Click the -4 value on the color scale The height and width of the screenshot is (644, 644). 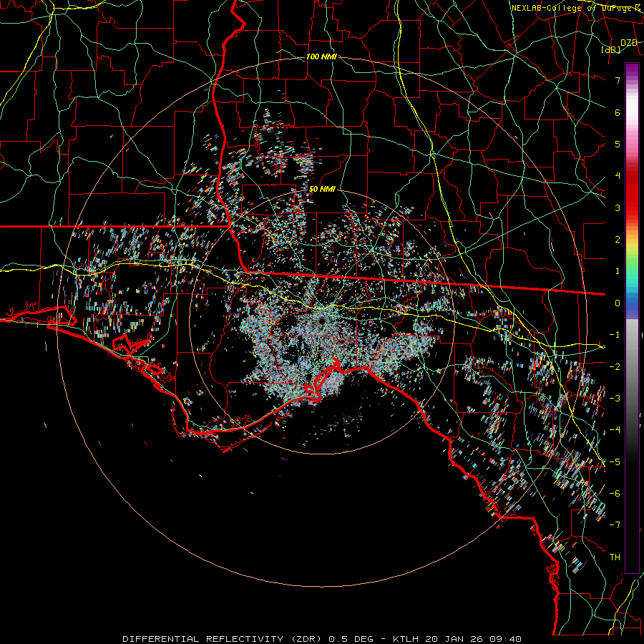coord(615,430)
